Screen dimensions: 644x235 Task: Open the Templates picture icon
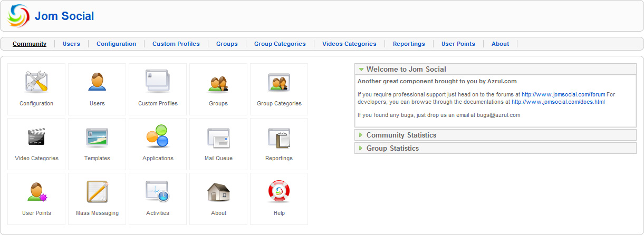97,137
